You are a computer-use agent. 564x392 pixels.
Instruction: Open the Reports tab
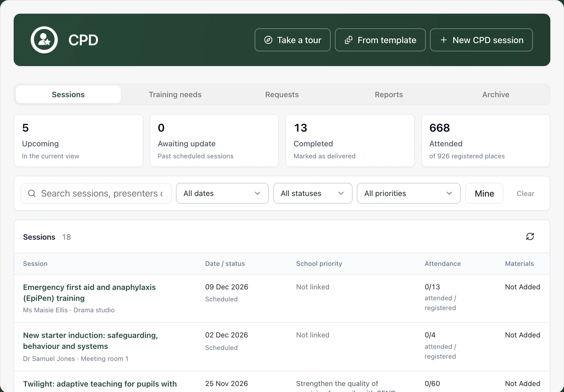389,94
